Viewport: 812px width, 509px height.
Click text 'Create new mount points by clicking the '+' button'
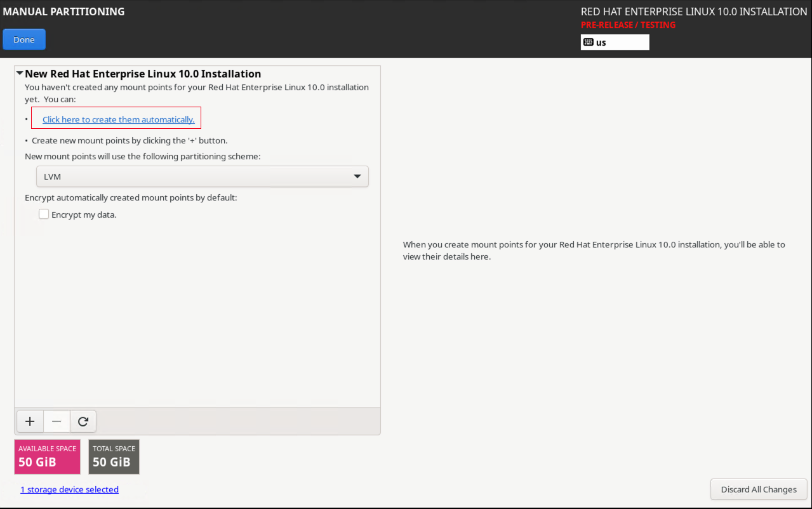point(130,140)
